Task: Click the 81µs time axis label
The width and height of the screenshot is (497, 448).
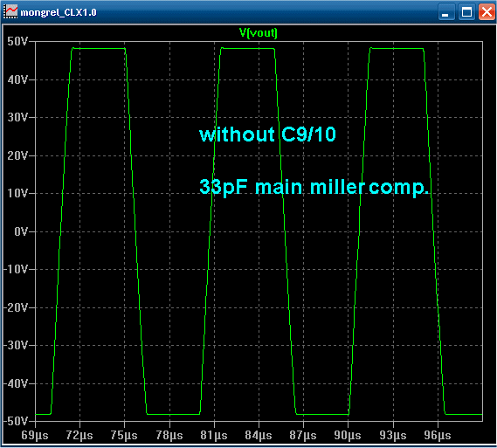Action: pyautogui.click(x=214, y=435)
